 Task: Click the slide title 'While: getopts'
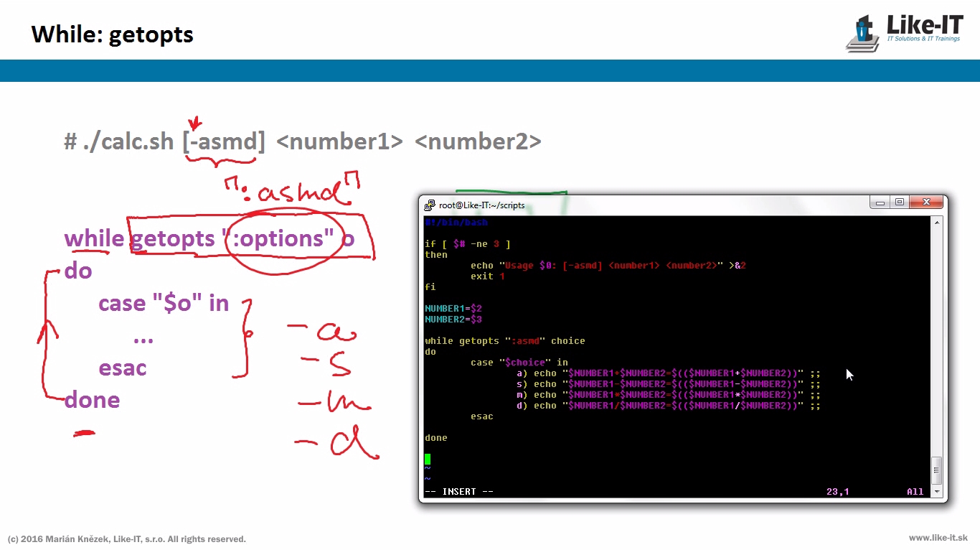coord(112,34)
